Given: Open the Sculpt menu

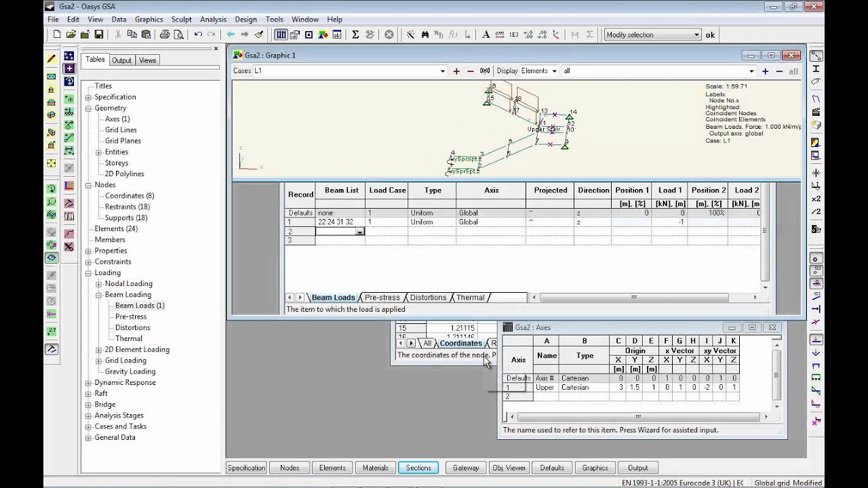Looking at the screenshot, I should (181, 20).
